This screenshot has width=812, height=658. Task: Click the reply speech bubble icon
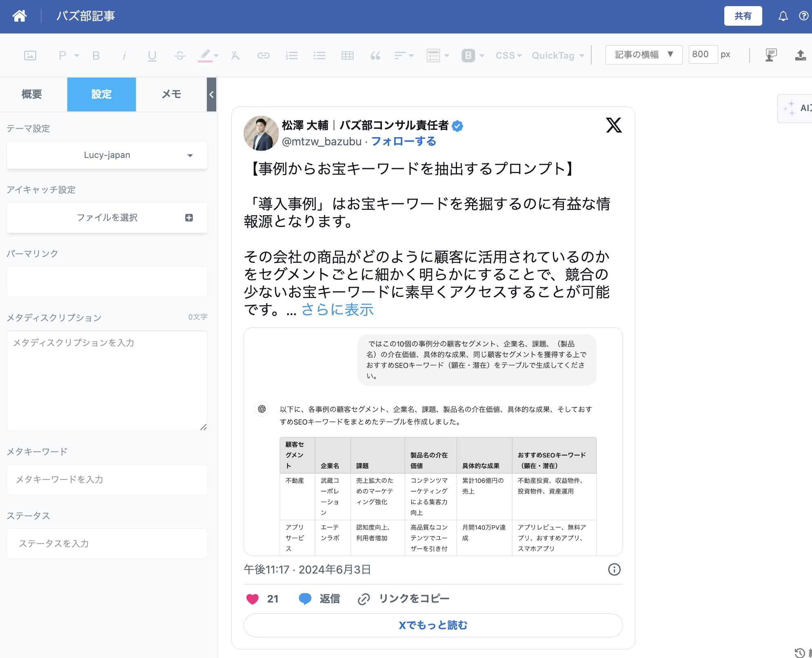coord(305,599)
